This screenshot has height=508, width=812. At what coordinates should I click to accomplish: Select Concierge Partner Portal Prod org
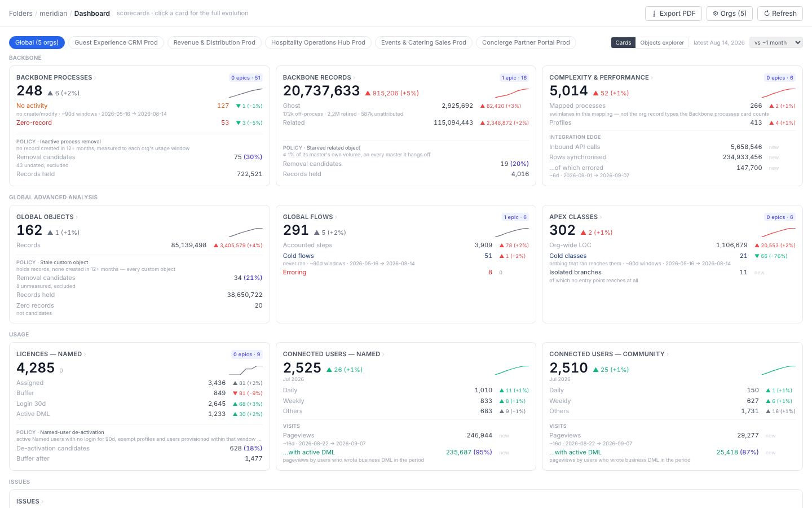[526, 42]
